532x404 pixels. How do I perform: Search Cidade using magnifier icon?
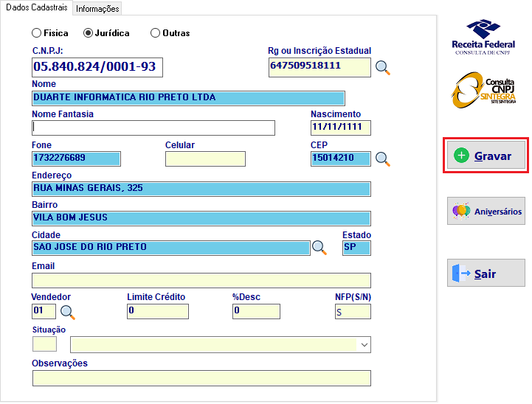319,248
